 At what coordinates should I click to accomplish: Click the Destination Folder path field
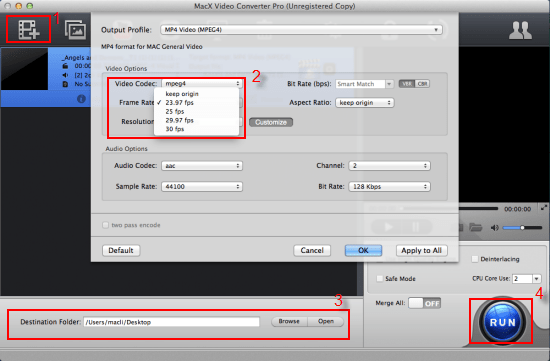point(172,322)
